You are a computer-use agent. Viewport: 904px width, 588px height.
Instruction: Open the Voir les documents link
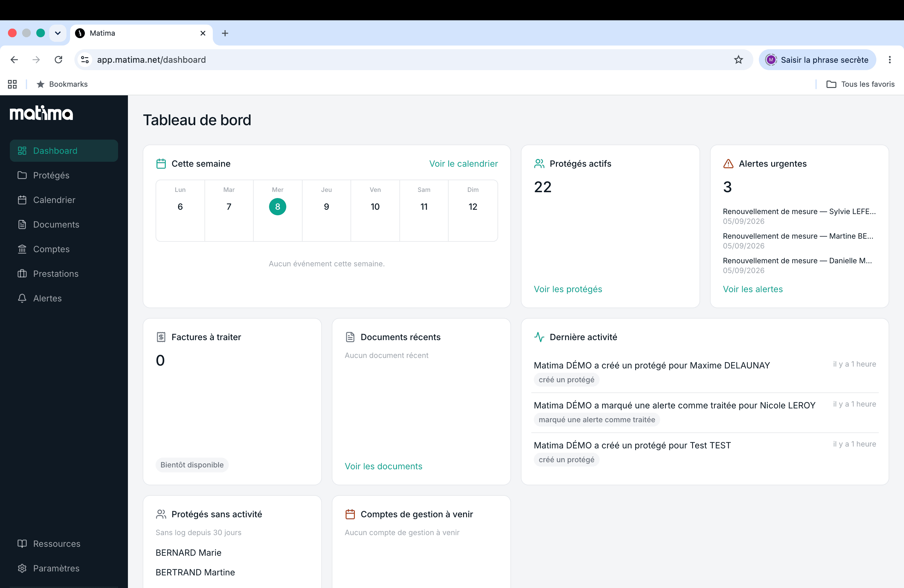click(383, 466)
